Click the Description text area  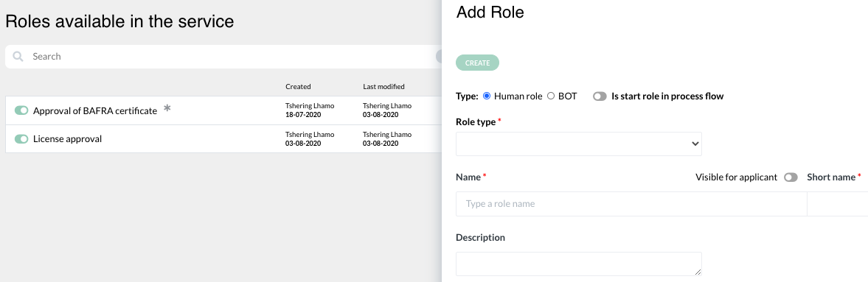[578, 264]
